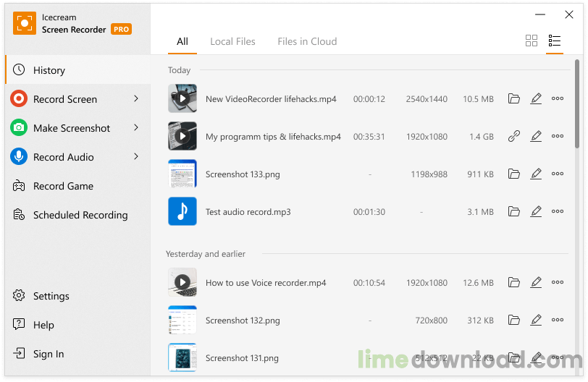The image size is (588, 382).
Task: Click the vertical scrollbar of the file list
Action: tap(577, 103)
